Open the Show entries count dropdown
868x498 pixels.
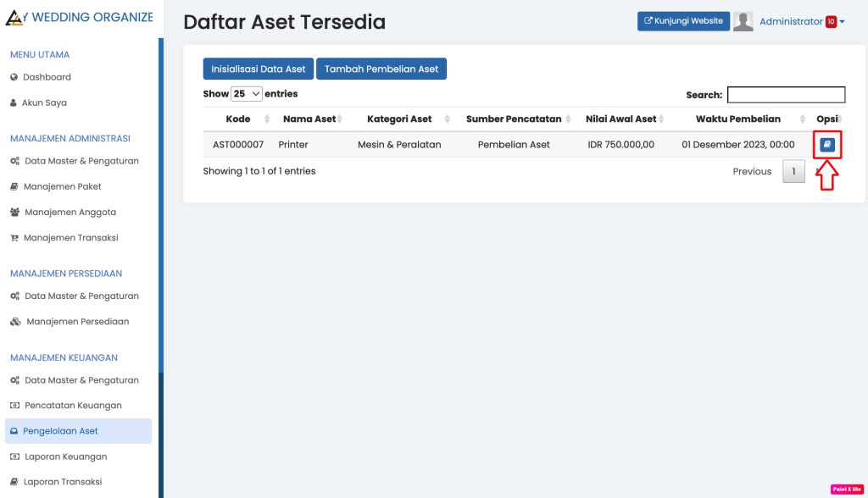point(247,94)
